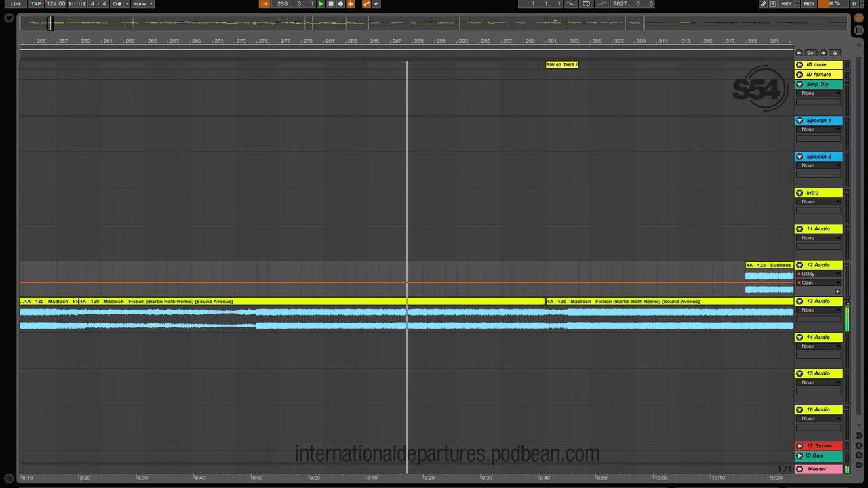Viewport: 868px width, 488px height.
Task: Toggle the Punch-In switch icon
Action: pos(571,4)
